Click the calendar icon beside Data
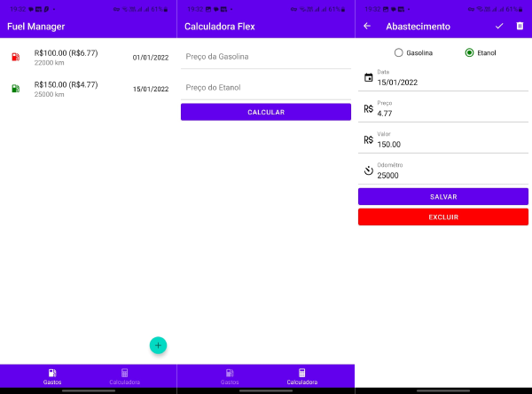 pyautogui.click(x=368, y=78)
